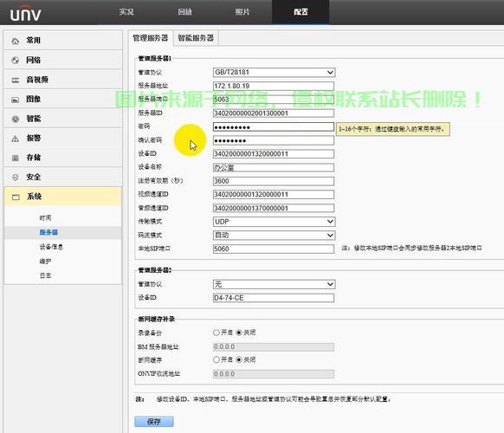Screen dimensions: 504x433
Task: Open the 实况 live view tab
Action: tap(126, 12)
